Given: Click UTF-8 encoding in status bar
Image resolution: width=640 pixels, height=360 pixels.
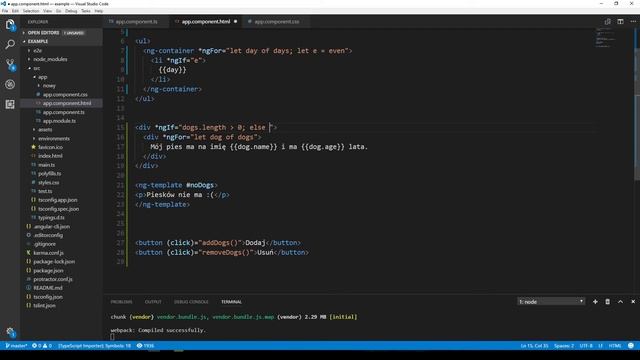Looking at the screenshot, I should click(586, 346).
